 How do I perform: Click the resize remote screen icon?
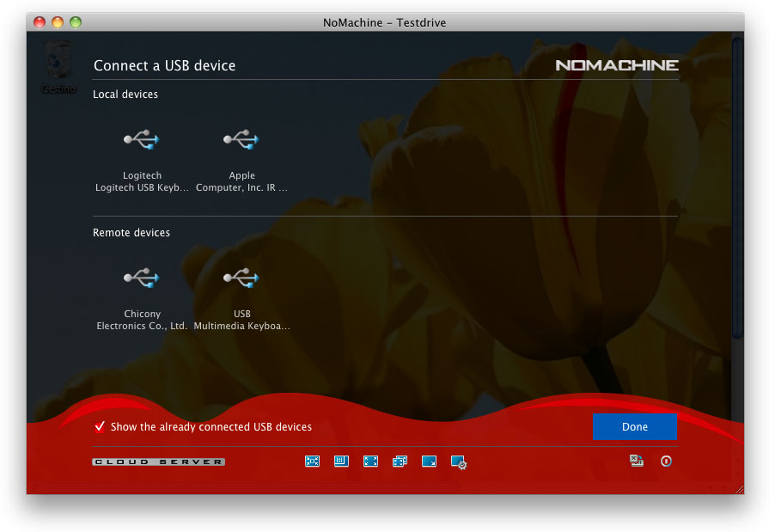[429, 462]
